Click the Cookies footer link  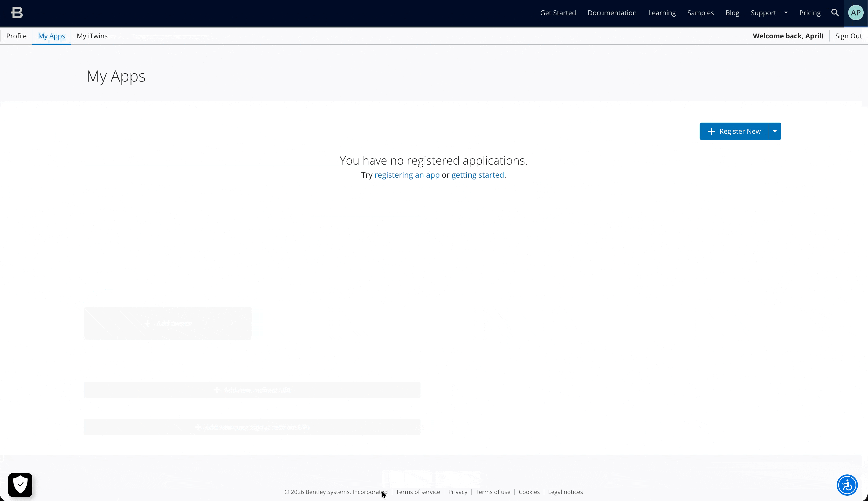pyautogui.click(x=529, y=492)
